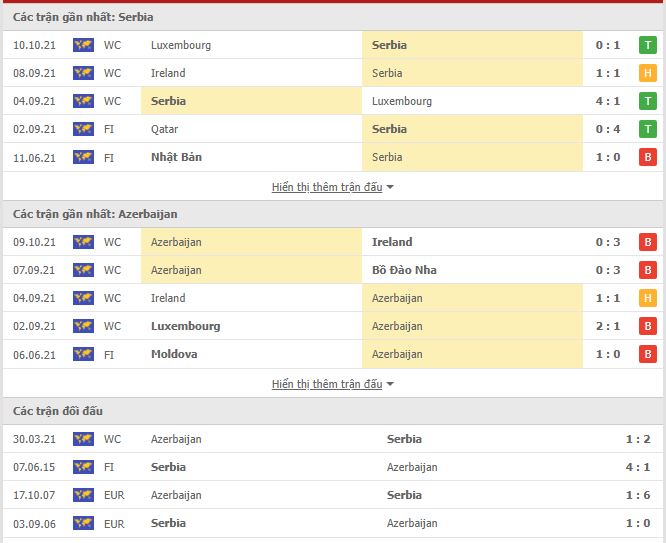The height and width of the screenshot is (543, 666).
Task: Click the orange H badge for Ireland vs Azerbaijan
Action: (647, 298)
